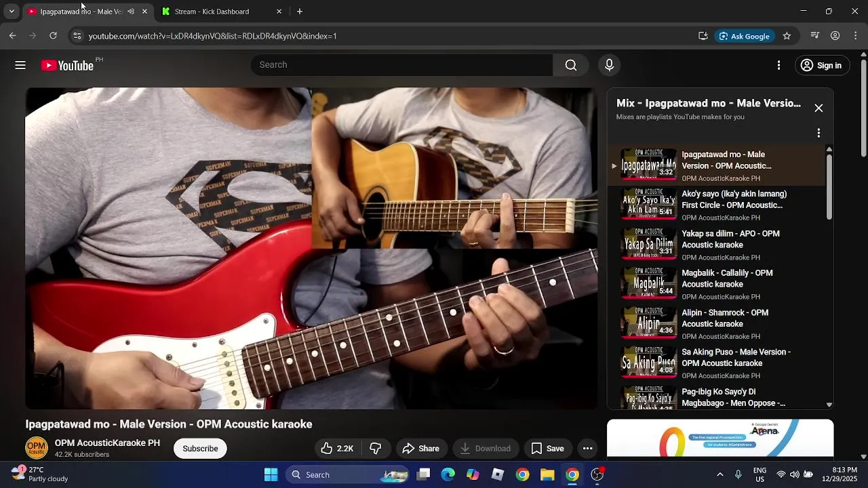Switch to the Stream - Kick Dashboard tab
Screen dimensions: 868x488
[222, 12]
